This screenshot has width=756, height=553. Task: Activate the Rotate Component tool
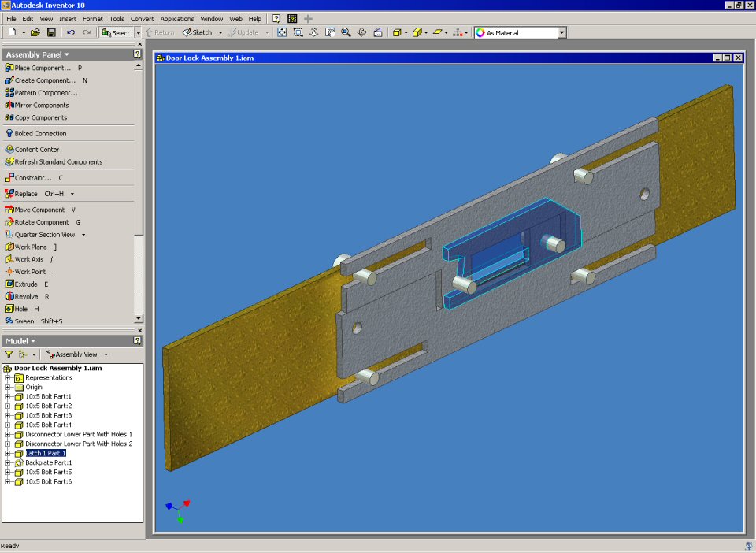(41, 222)
